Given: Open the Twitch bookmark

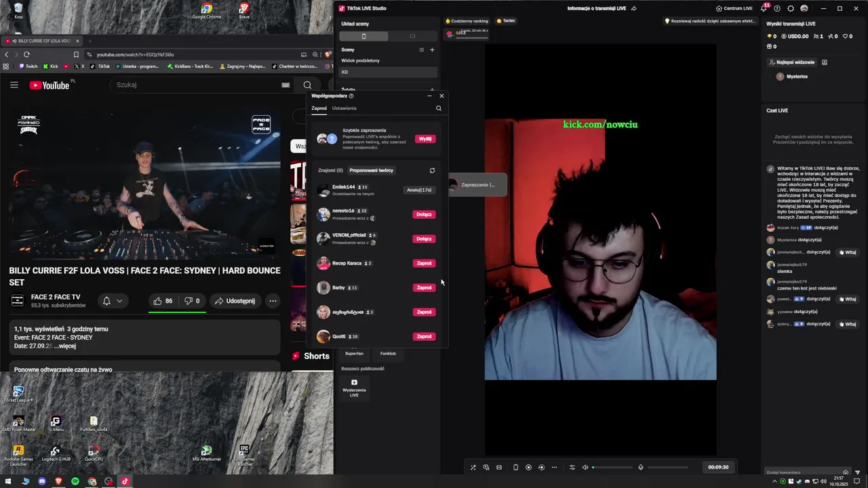Looking at the screenshot, I should coord(28,66).
